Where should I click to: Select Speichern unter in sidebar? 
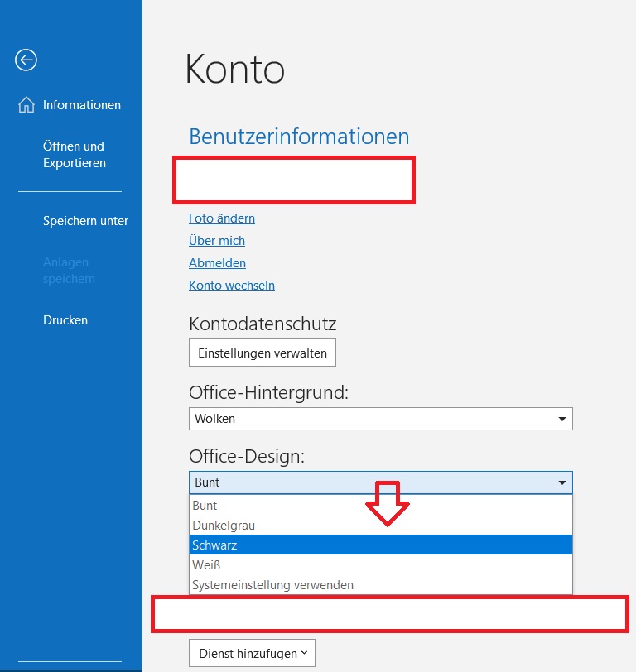tap(85, 221)
